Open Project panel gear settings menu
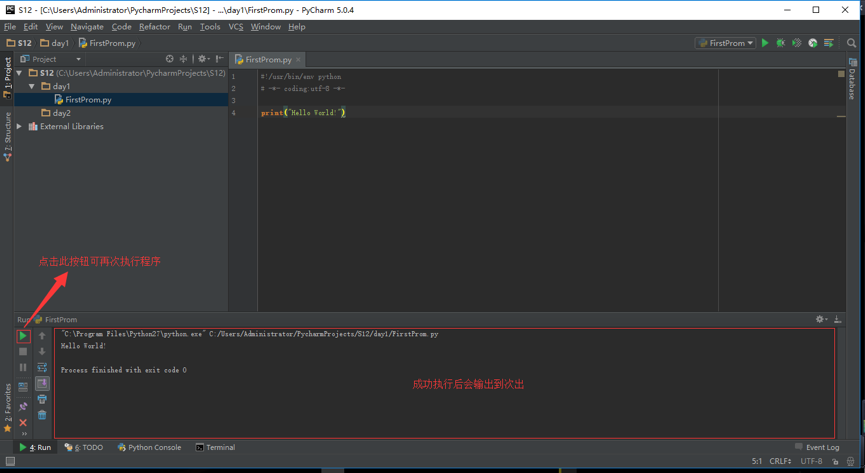This screenshot has height=473, width=865. click(x=204, y=59)
